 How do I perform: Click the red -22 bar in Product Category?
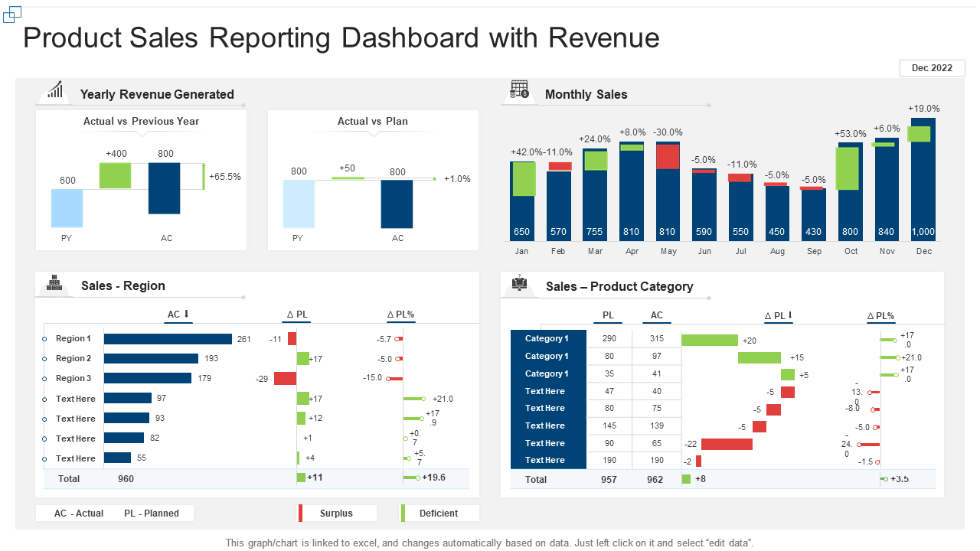727,444
